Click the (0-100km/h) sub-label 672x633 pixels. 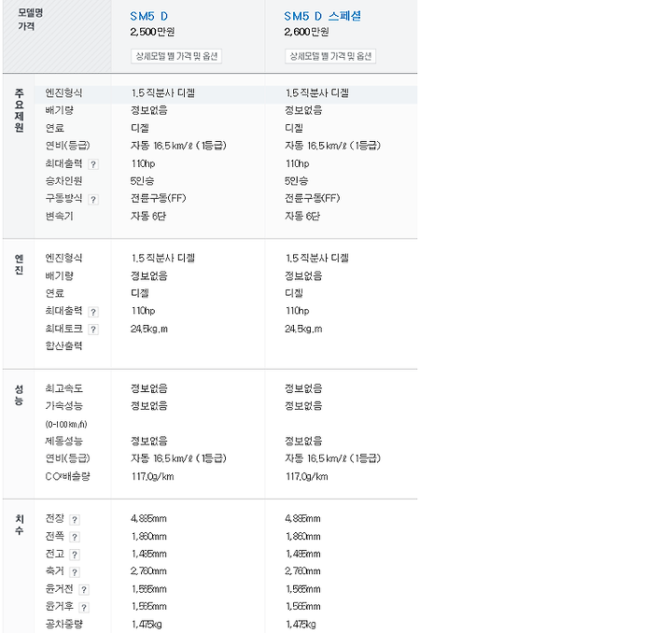(x=66, y=424)
